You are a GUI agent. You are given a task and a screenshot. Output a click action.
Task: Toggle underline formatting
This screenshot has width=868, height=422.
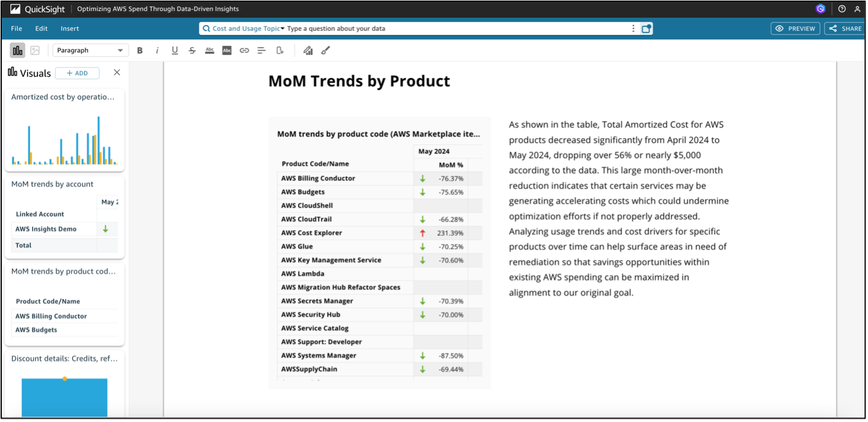tap(174, 51)
